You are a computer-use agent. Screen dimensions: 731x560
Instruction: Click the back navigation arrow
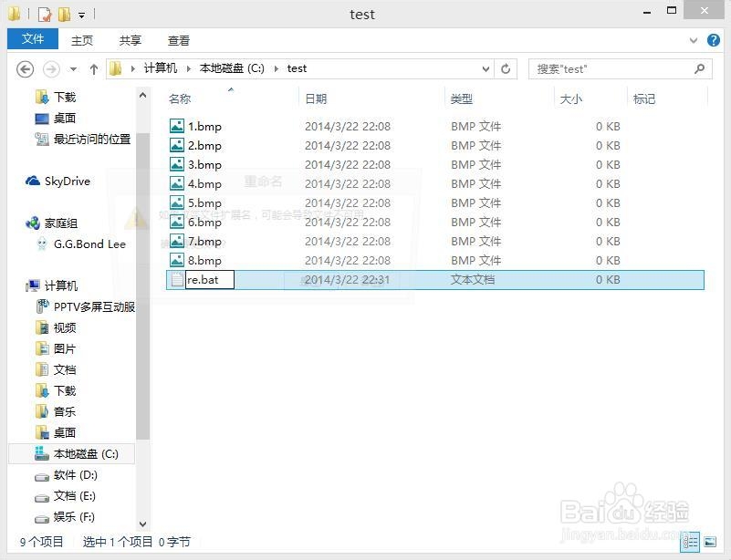pos(26,68)
